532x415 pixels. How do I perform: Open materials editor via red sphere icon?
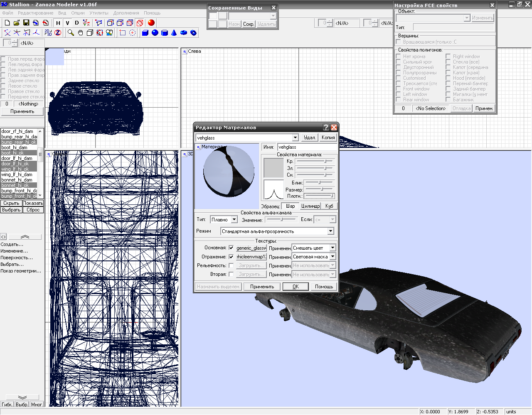151,23
